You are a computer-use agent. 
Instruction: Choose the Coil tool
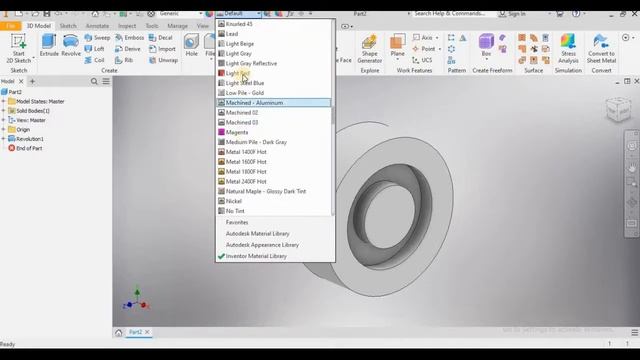tap(95, 60)
